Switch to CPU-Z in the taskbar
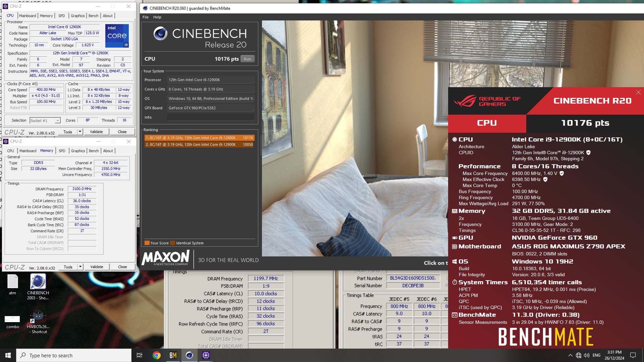644x362 pixels. point(206,355)
